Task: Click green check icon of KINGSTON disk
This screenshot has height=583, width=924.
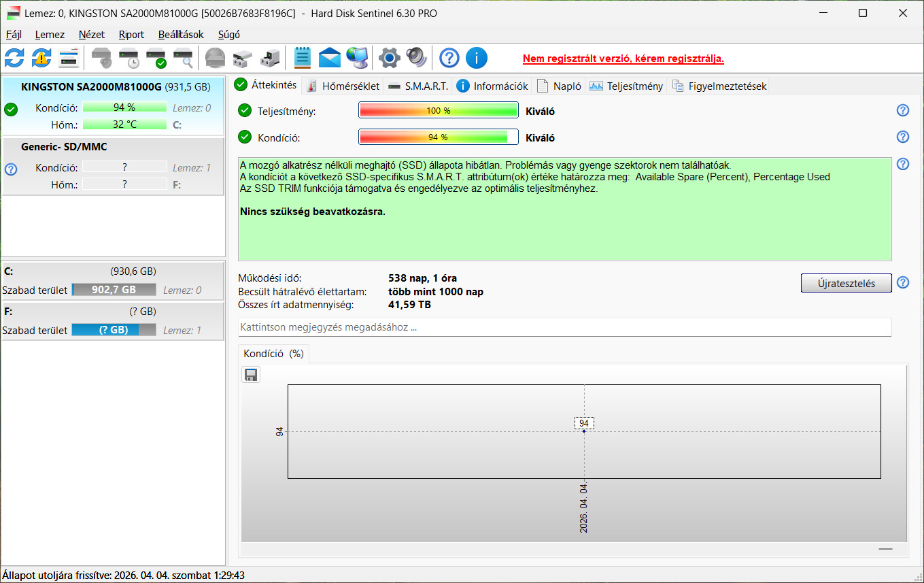Action: [x=10, y=110]
